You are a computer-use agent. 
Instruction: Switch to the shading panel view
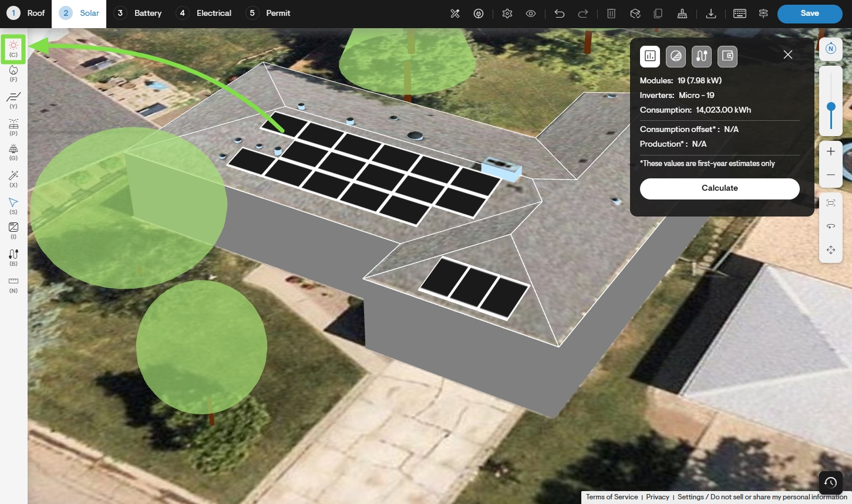(676, 56)
